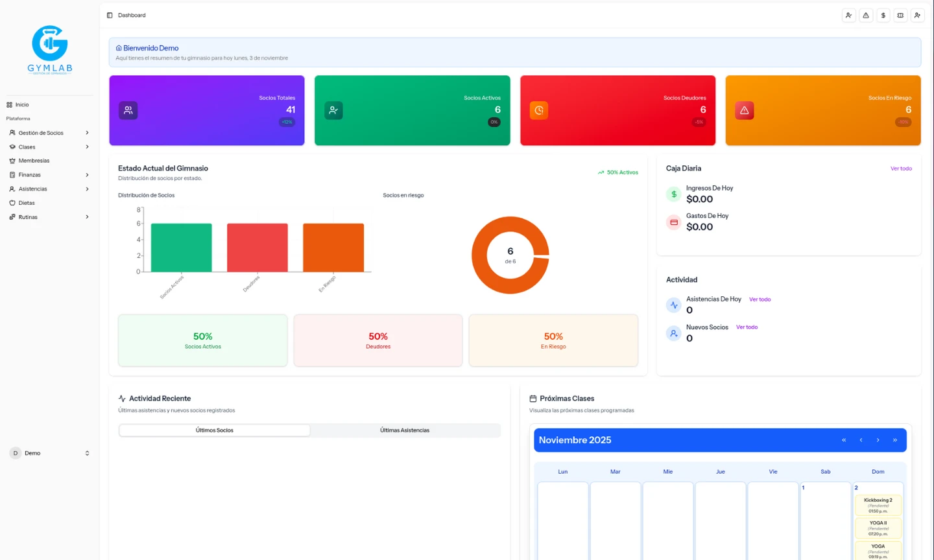Click Ver todo next to Nuevos Socios

747,327
